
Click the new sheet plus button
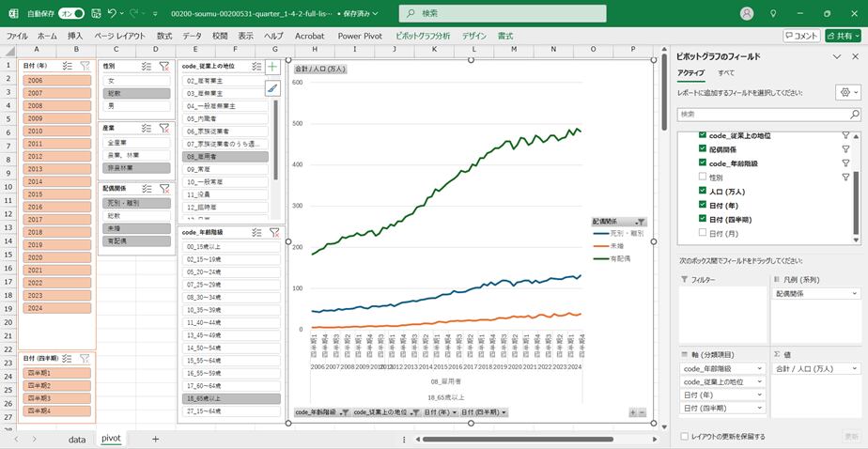point(156,439)
